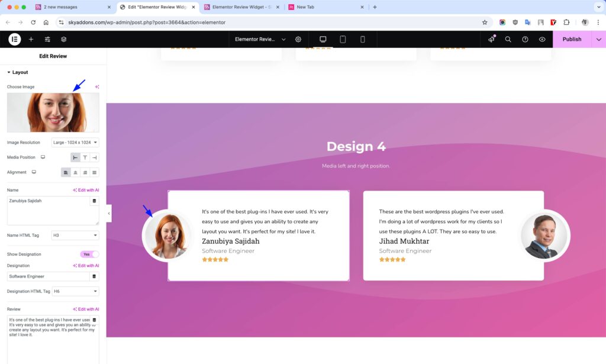Switch to the Edit Elementor Review Widget tab

[157, 7]
